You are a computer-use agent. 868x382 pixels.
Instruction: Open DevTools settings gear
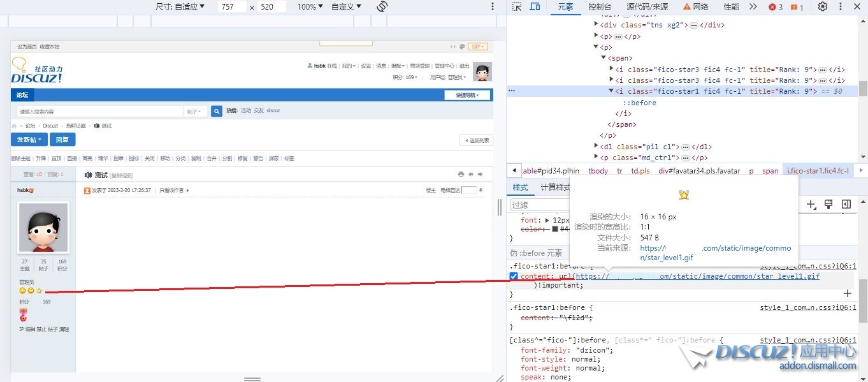[823, 7]
